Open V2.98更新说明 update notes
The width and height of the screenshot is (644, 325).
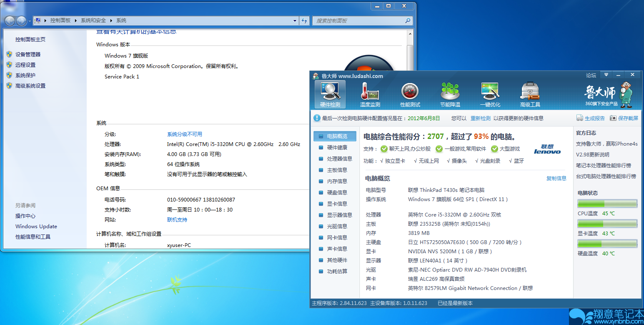pos(593,155)
